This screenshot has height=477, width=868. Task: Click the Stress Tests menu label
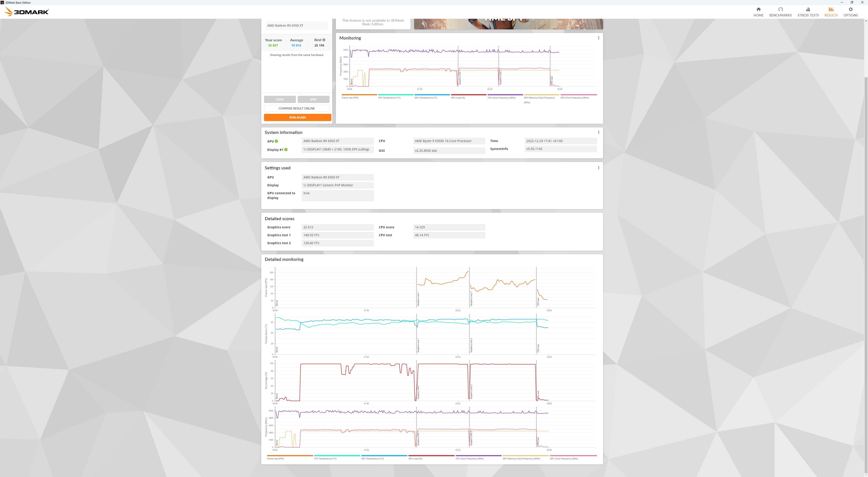[x=808, y=15]
